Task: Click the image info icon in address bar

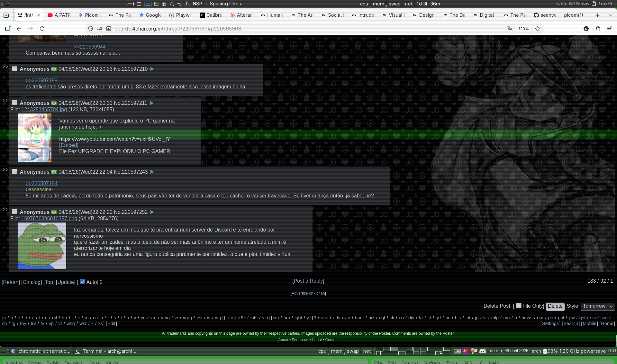Action: [x=109, y=29]
